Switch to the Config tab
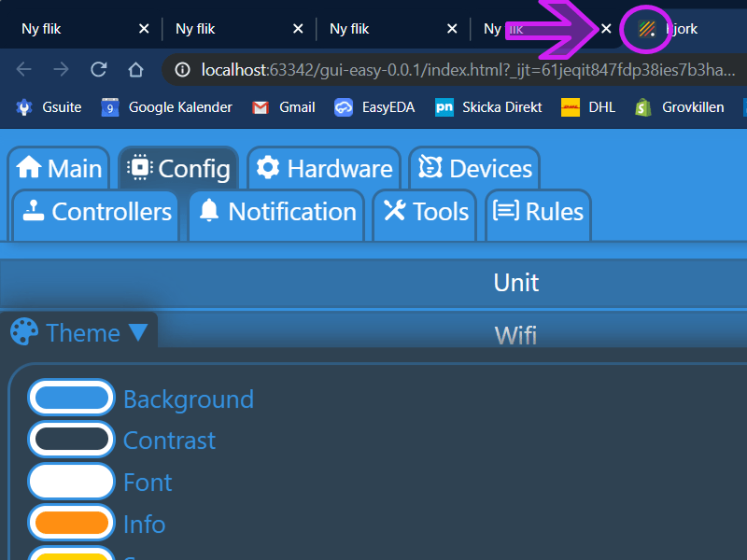 click(x=178, y=168)
